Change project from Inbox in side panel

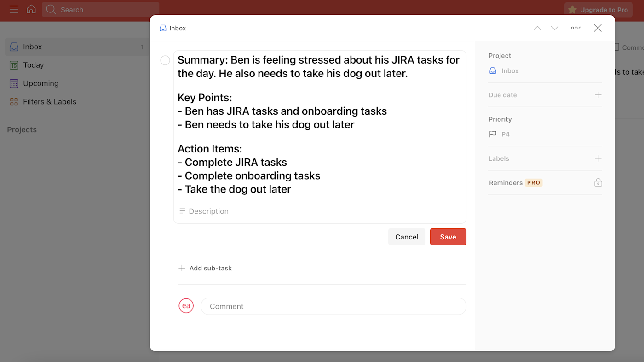tap(504, 71)
